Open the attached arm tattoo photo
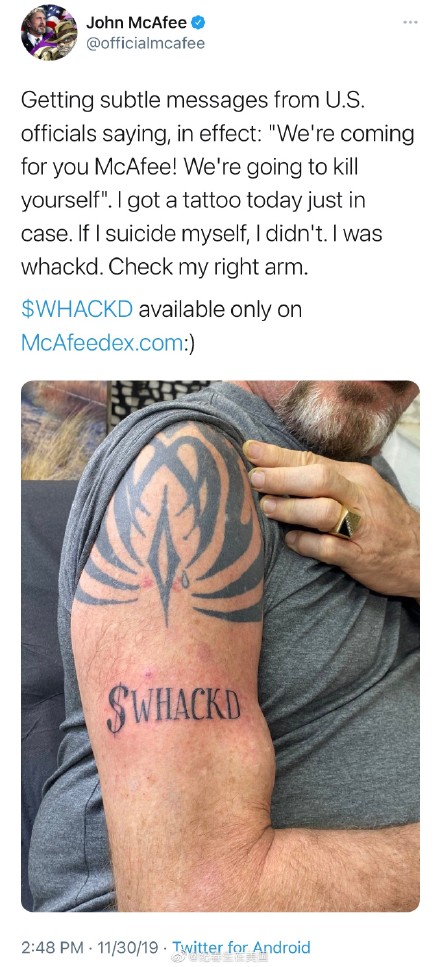The width and height of the screenshot is (440, 967). [220, 646]
